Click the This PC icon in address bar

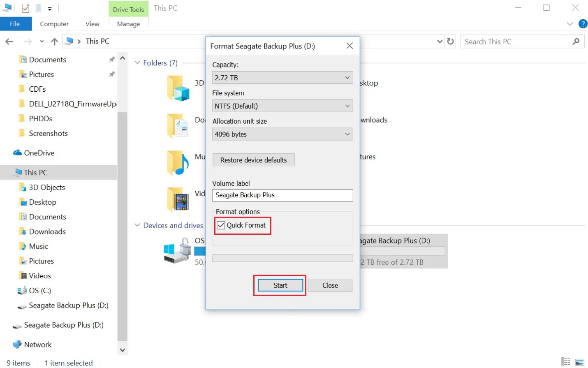[x=70, y=41]
